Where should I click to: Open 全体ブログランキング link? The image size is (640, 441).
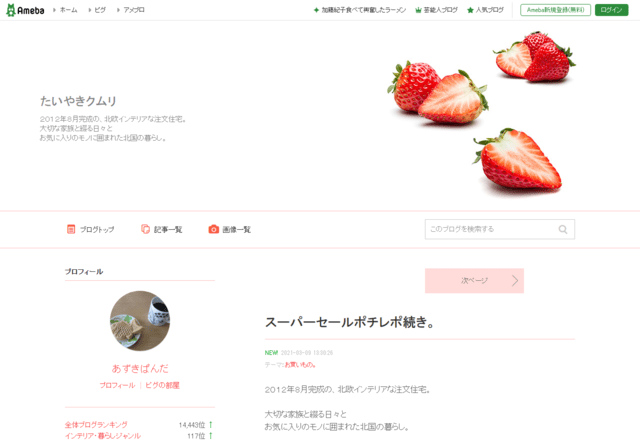(x=96, y=425)
